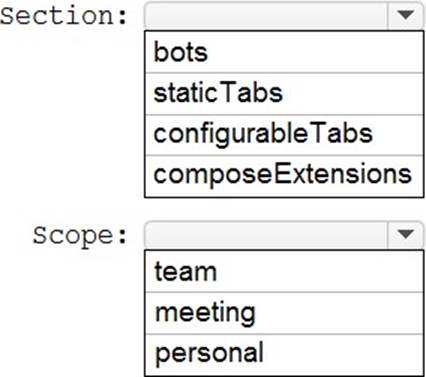Click the Section label text
The height and width of the screenshot is (377, 426).
[64, 16]
